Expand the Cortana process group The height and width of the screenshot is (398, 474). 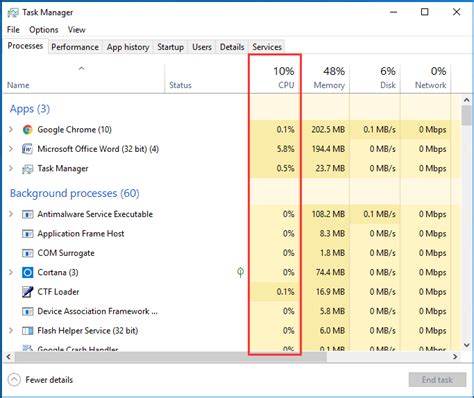pyautogui.click(x=11, y=272)
